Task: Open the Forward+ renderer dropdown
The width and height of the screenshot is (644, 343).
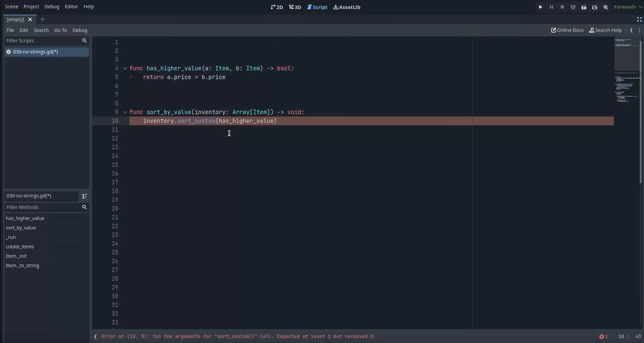Action: [628, 7]
